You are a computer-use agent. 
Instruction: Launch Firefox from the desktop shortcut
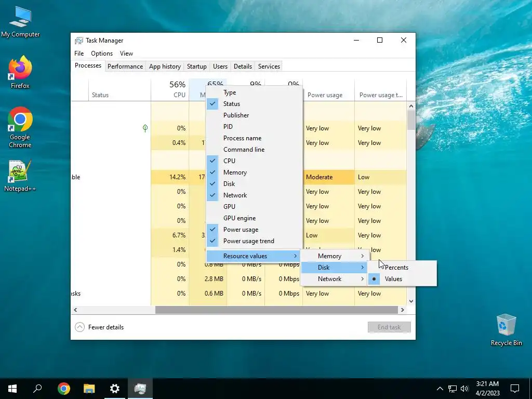[20, 72]
